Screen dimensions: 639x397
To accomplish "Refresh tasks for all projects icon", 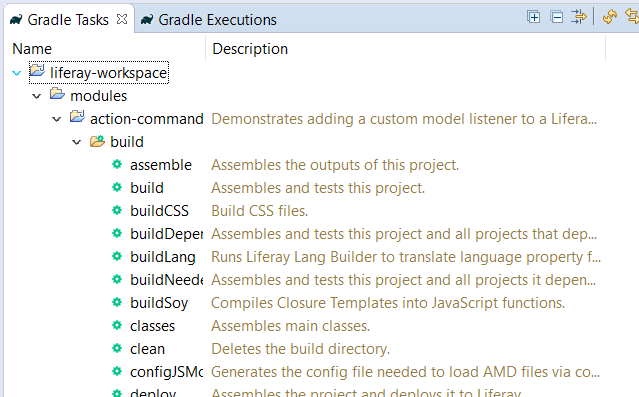I will coord(610,17).
